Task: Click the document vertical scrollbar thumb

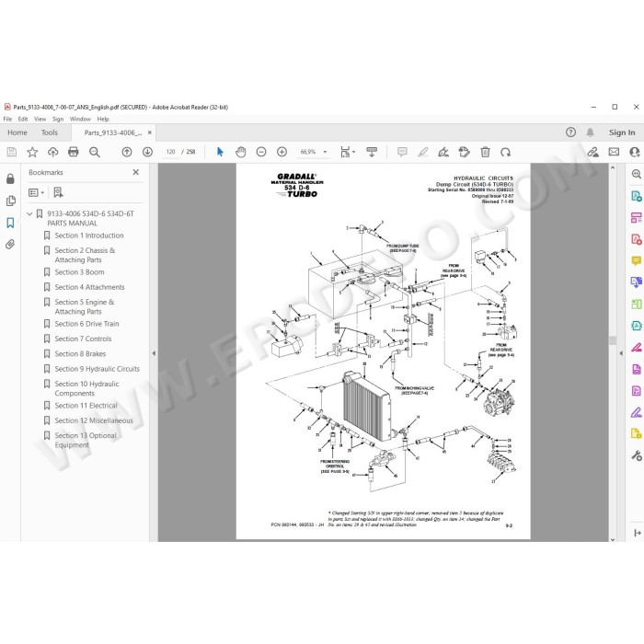Action: click(x=613, y=340)
